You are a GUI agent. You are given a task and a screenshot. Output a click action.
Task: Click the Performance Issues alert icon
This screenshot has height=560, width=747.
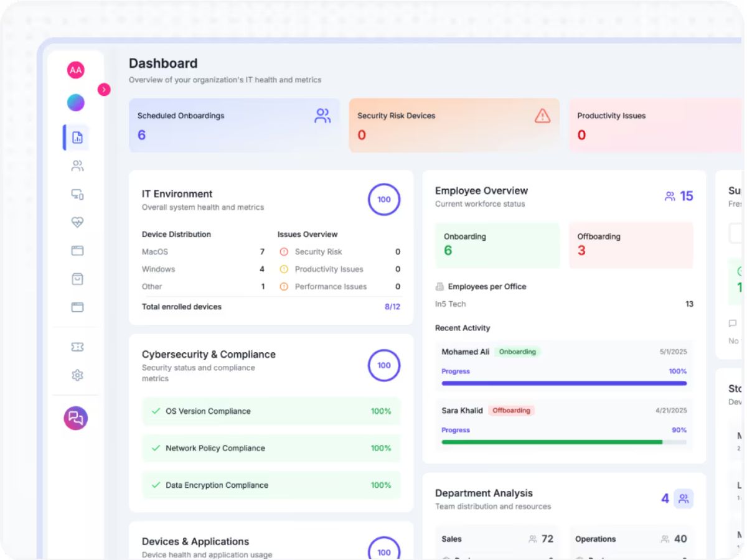tap(284, 287)
